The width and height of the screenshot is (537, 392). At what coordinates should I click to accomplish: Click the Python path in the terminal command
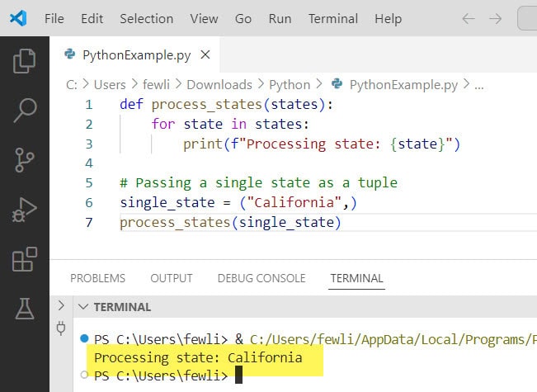[x=393, y=339]
